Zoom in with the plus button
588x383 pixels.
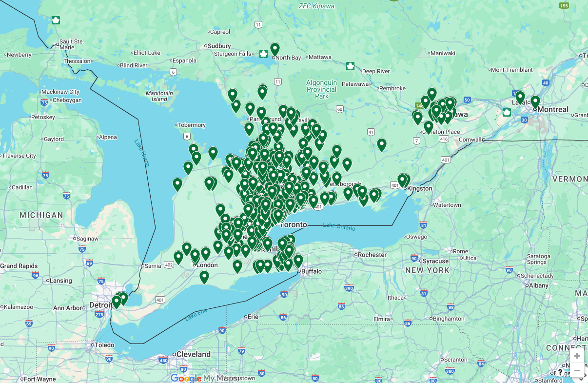[x=577, y=356]
